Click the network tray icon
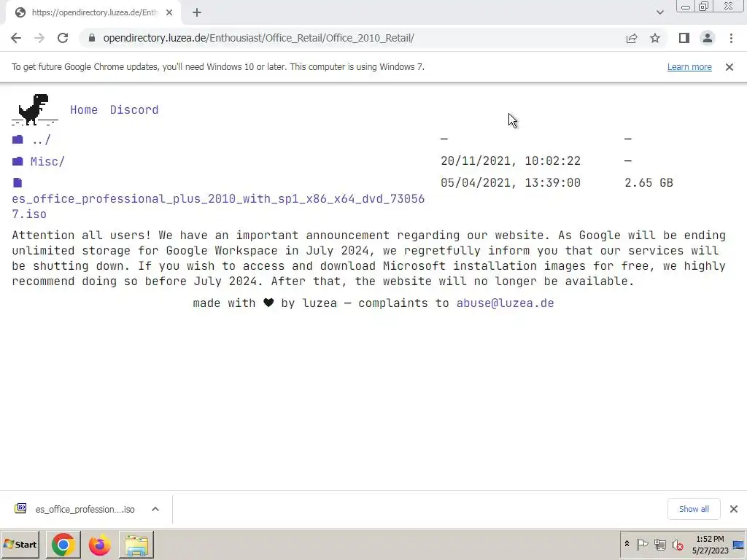The width and height of the screenshot is (747, 560). click(659, 544)
